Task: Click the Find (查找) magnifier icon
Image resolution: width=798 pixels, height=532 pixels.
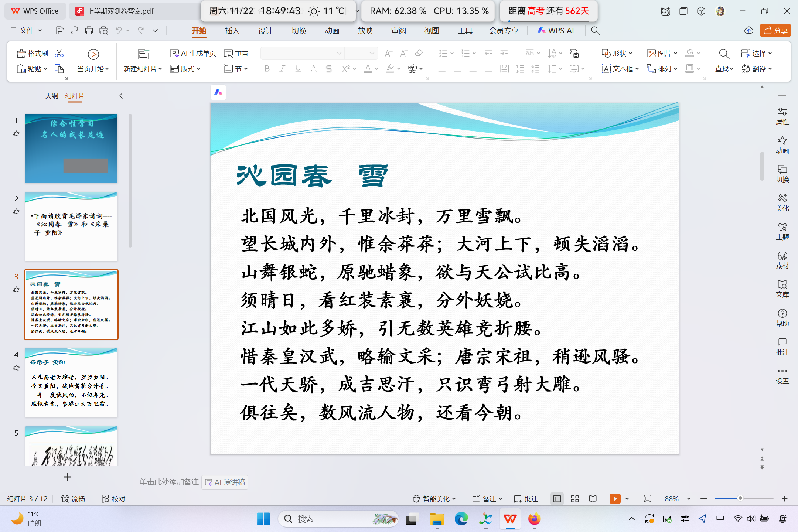Action: tap(724, 54)
